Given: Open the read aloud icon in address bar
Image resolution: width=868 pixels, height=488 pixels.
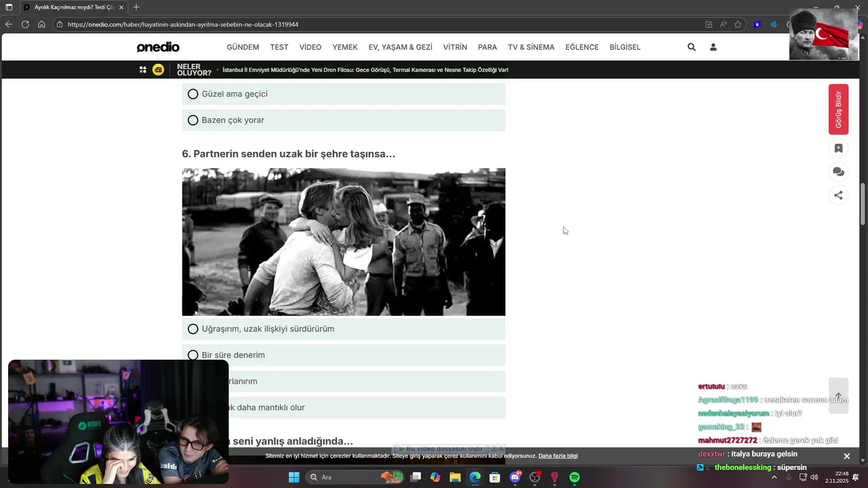Looking at the screenshot, I should coord(723,24).
